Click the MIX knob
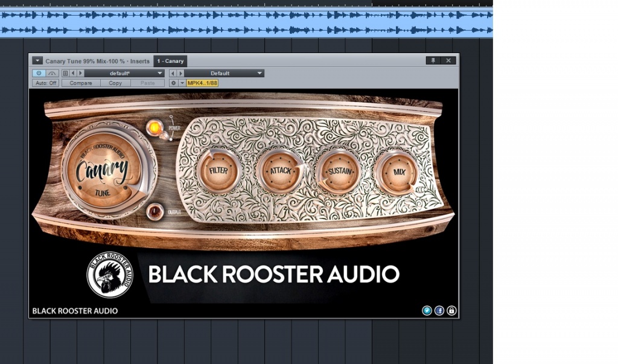 pos(398,172)
